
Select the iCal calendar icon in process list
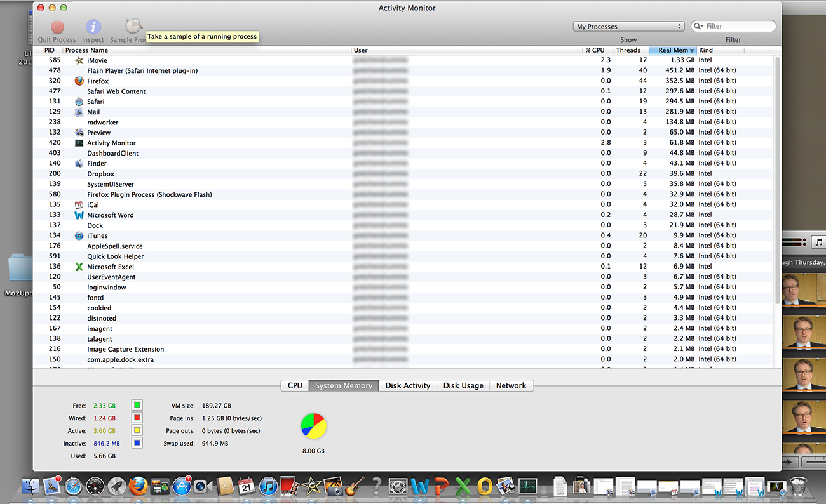point(79,205)
